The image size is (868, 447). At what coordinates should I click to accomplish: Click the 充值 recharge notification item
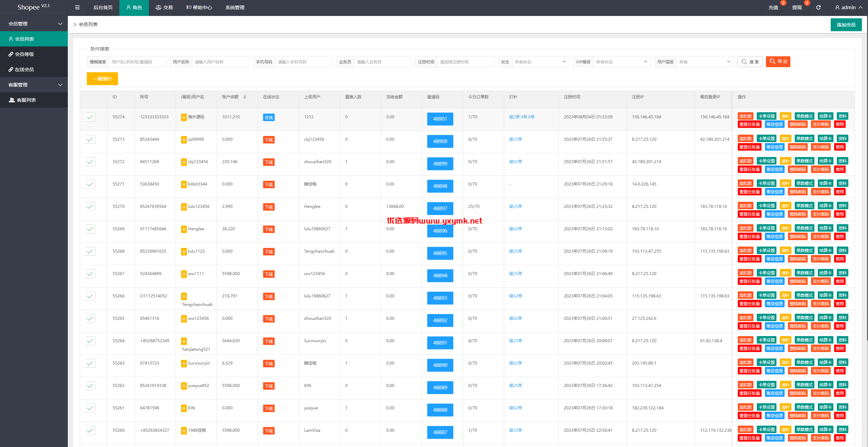click(x=773, y=7)
